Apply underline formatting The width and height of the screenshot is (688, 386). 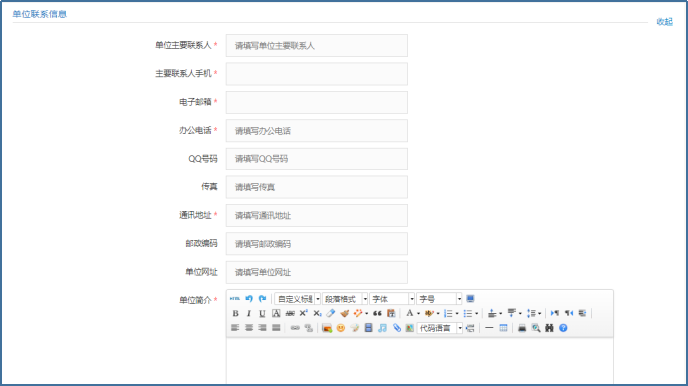pos(262,313)
